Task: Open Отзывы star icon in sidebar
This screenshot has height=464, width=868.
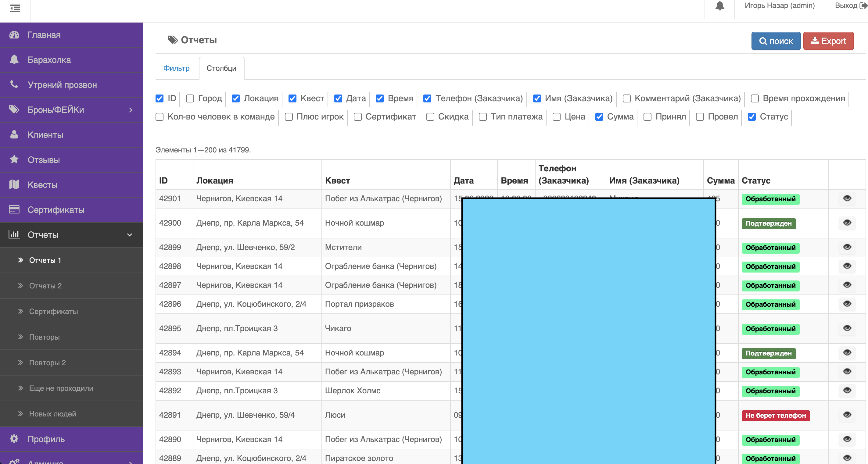Action: point(14,160)
